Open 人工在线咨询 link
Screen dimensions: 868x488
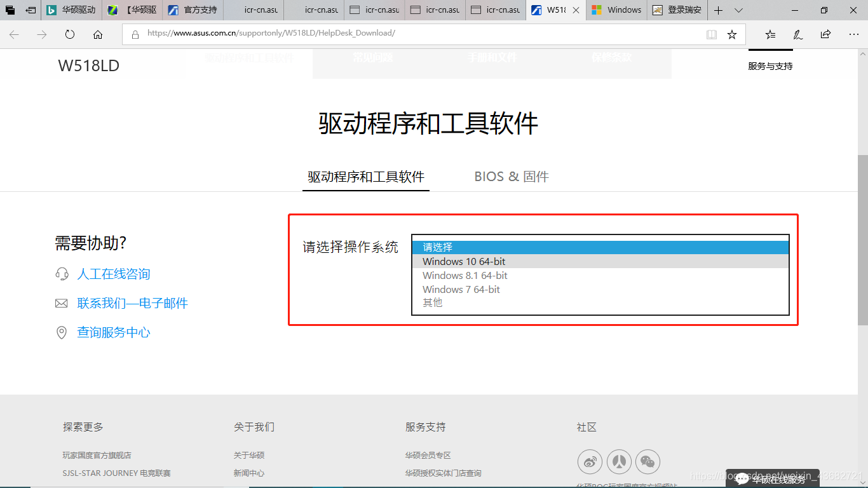tap(114, 274)
